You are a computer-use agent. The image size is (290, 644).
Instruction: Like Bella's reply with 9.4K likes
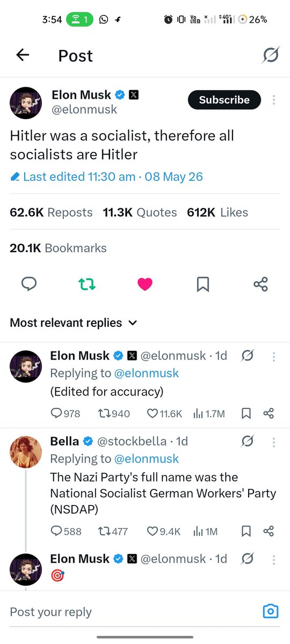click(x=165, y=531)
